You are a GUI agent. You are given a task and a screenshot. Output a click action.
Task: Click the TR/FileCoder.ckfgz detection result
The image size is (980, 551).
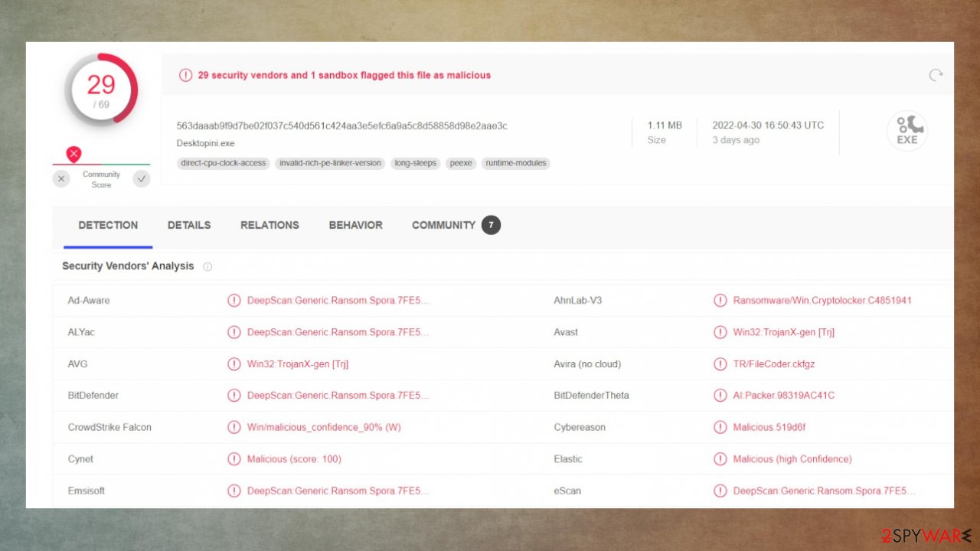click(774, 364)
